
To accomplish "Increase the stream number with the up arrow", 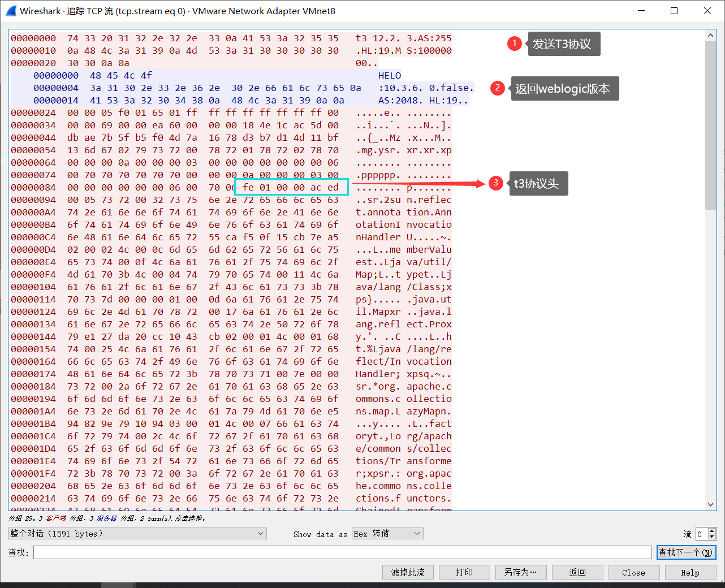I will [712, 530].
